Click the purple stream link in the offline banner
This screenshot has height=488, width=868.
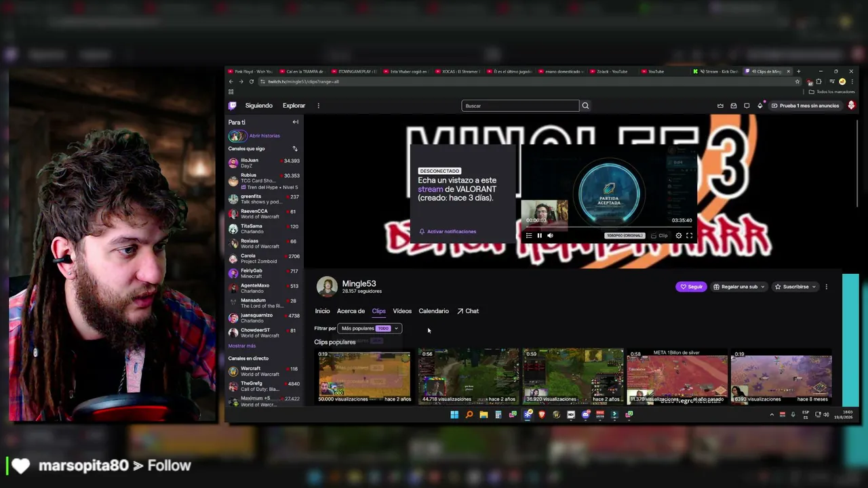(x=431, y=189)
